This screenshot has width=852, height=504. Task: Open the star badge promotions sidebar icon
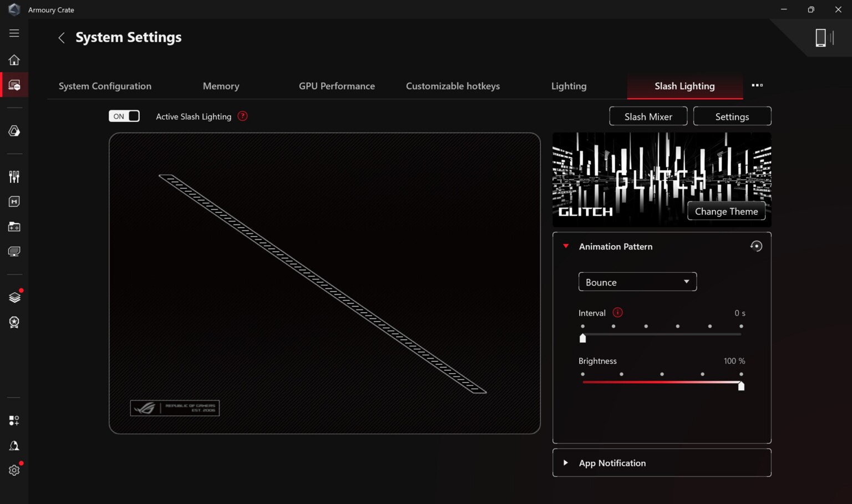coord(14,322)
